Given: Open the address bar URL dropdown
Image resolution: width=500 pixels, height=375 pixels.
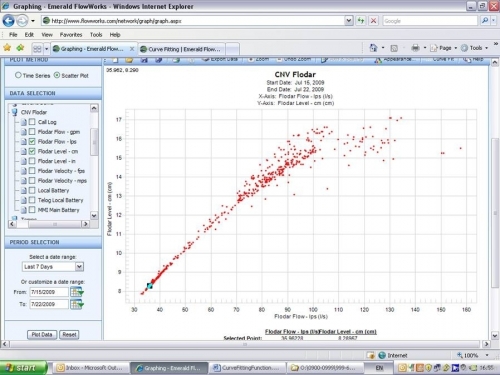Looking at the screenshot, I should pyautogui.click(x=348, y=21).
